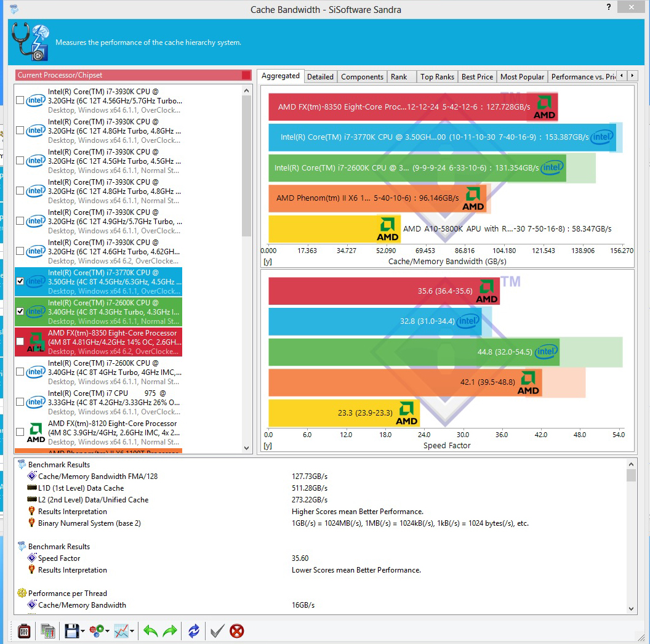Click the AMD logo beside FX-8120 list entry

36,432
